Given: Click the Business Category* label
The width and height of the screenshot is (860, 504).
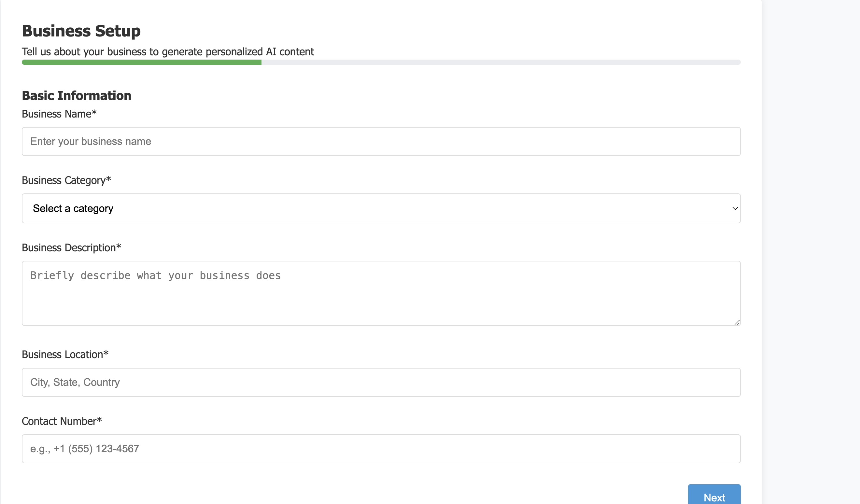Looking at the screenshot, I should click(64, 180).
